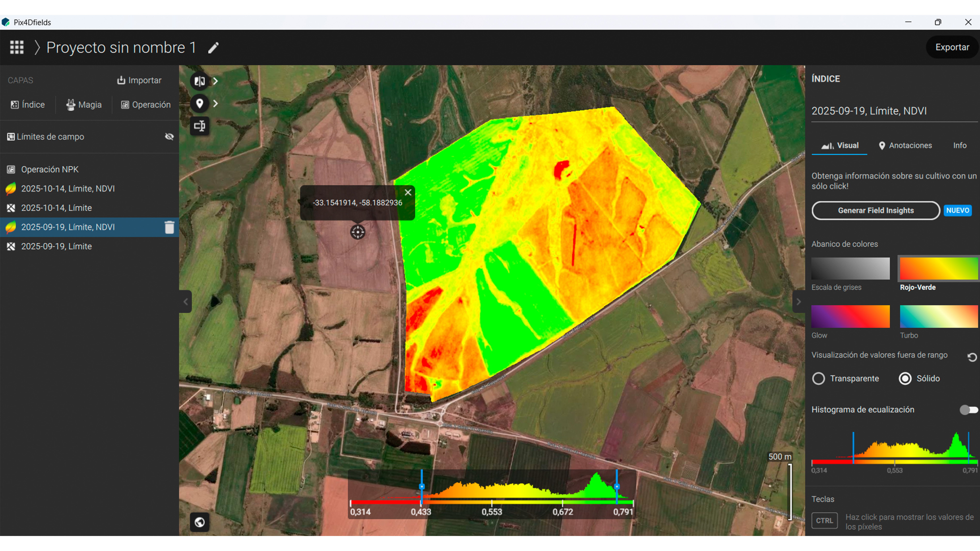Delete the 2025-09-19 NDVI layer
This screenshot has width=980, height=551.
tap(170, 227)
